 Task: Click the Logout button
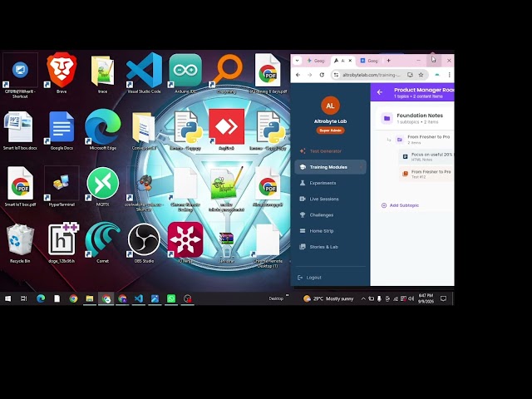(309, 278)
